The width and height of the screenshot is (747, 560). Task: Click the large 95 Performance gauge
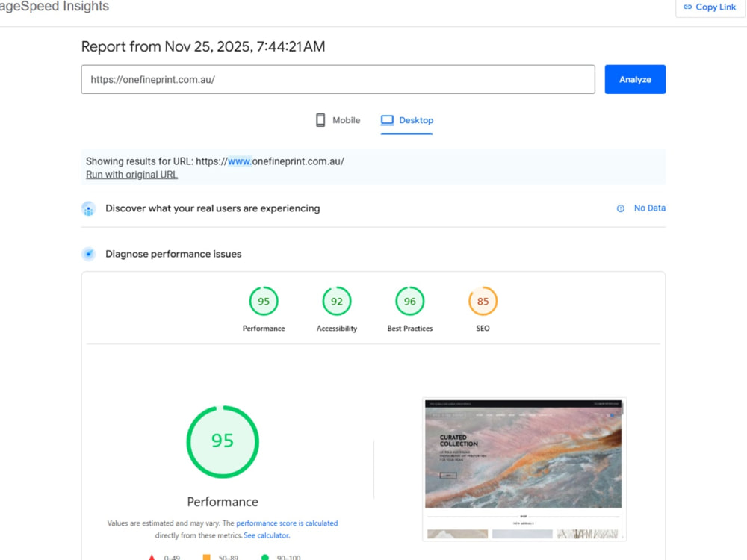[223, 441]
